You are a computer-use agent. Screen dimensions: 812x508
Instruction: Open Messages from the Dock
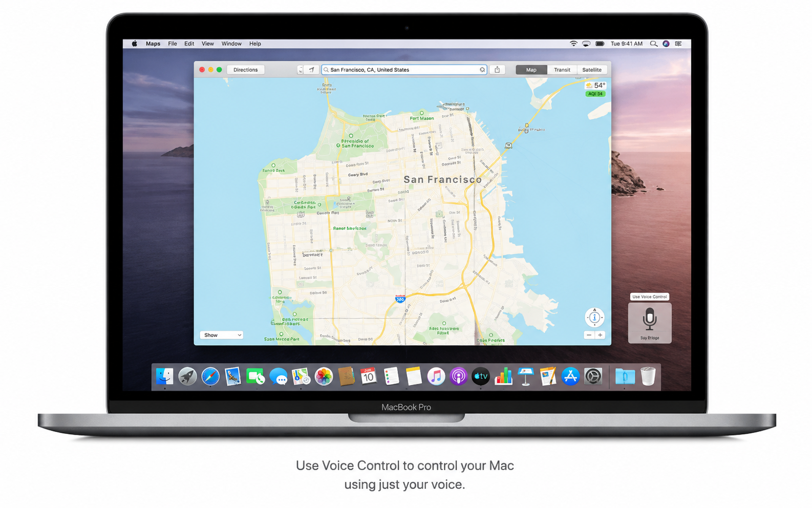tap(278, 376)
